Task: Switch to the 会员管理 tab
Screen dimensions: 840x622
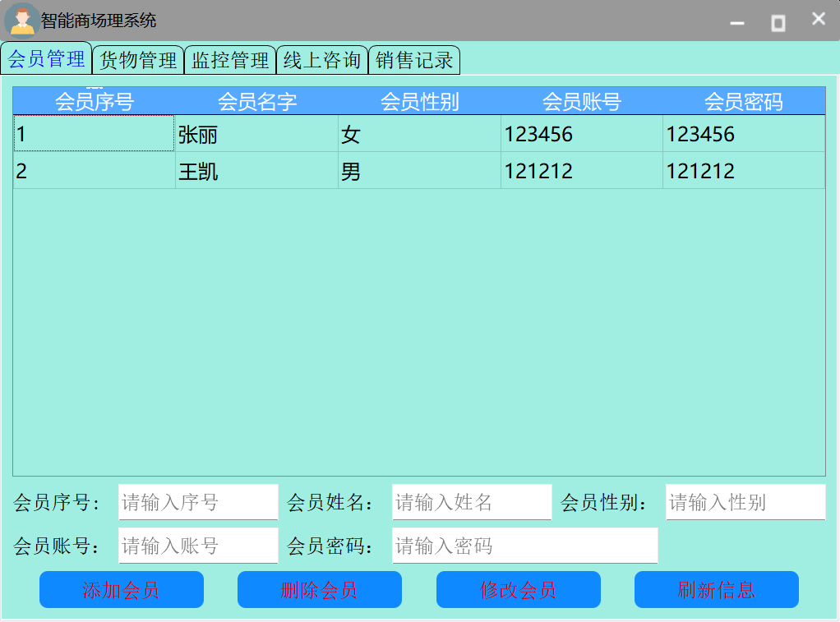Action: tap(46, 58)
